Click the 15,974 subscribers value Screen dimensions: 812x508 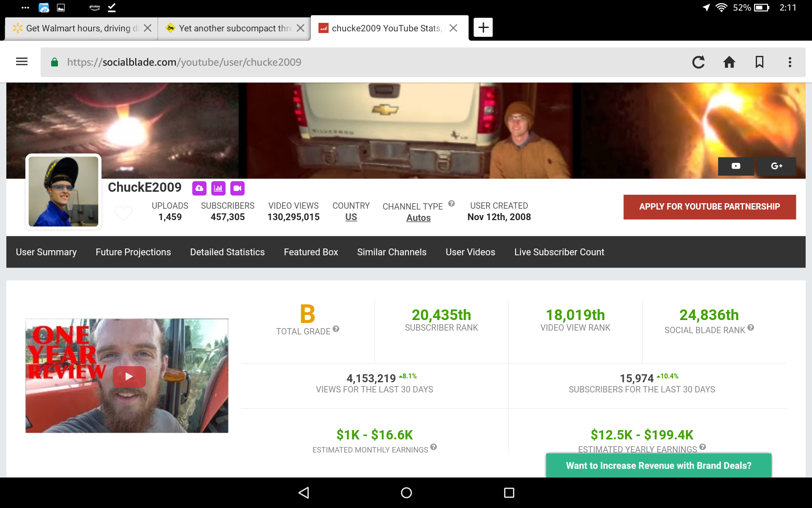pyautogui.click(x=636, y=378)
